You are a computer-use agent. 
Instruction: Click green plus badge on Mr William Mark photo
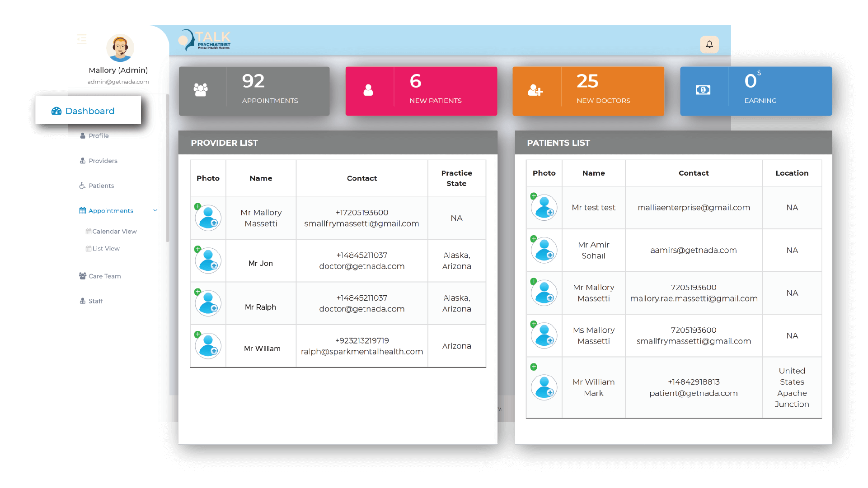[x=534, y=367]
